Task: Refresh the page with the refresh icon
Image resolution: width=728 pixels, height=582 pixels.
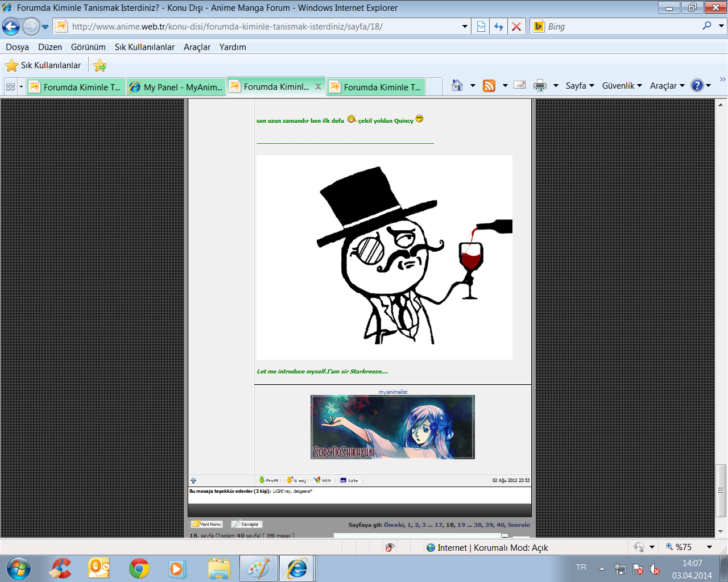Action: [499, 27]
